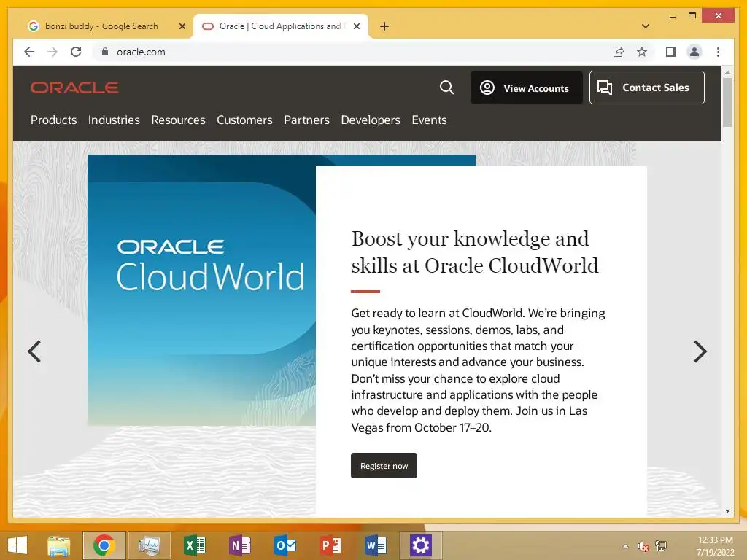Open the monitor app taskbar icon
This screenshot has height=560, width=747.
click(149, 545)
